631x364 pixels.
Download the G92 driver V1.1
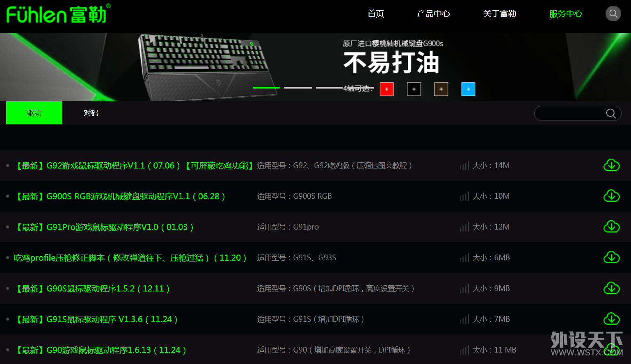[611, 165]
